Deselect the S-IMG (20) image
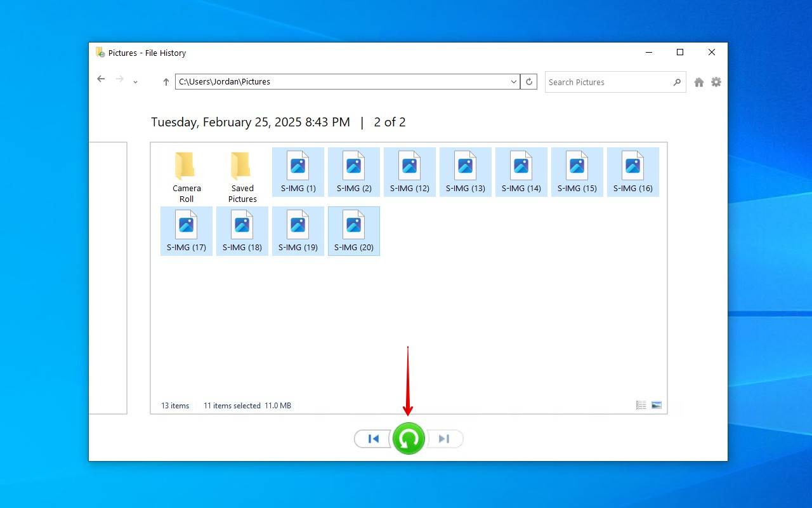Image resolution: width=812 pixels, height=508 pixels. (x=353, y=231)
